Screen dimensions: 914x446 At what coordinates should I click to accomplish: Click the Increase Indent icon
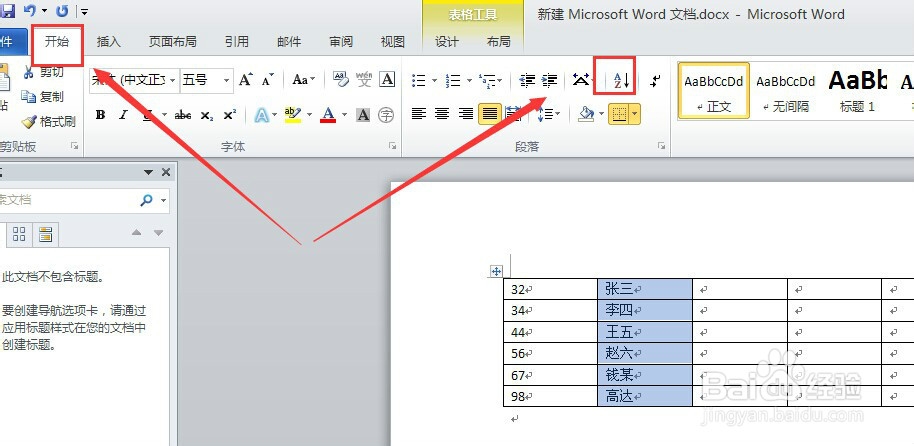click(550, 80)
